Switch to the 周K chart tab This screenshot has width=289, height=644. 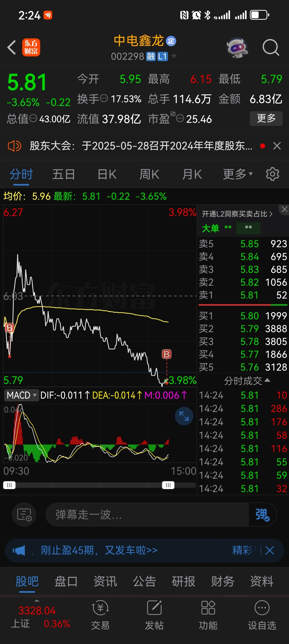click(x=149, y=174)
